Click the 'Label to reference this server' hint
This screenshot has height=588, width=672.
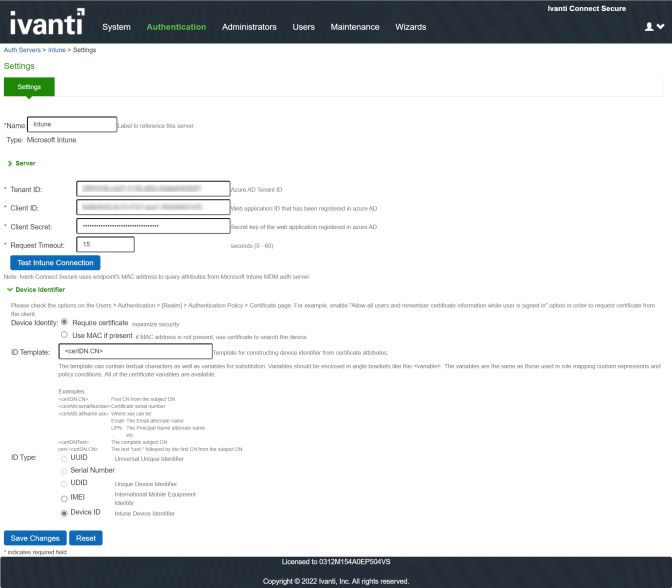pos(156,126)
